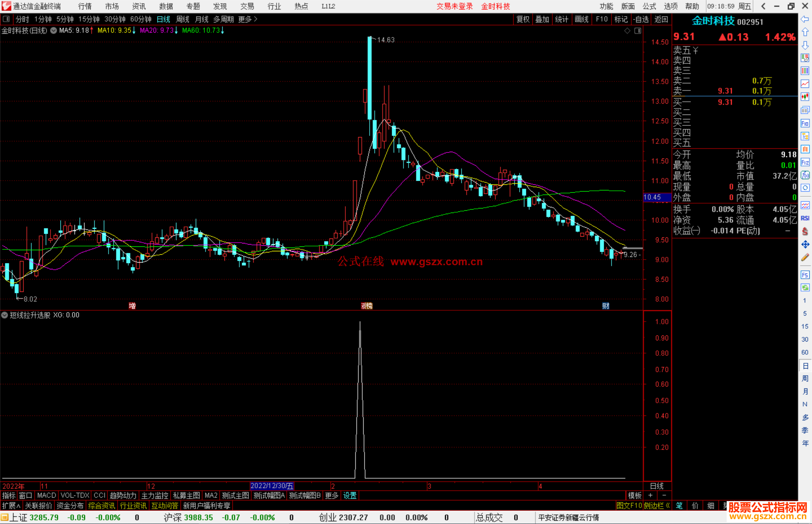This screenshot has height=524, width=812.
Task: Switch to the MACD indicator tab
Action: pos(47,495)
